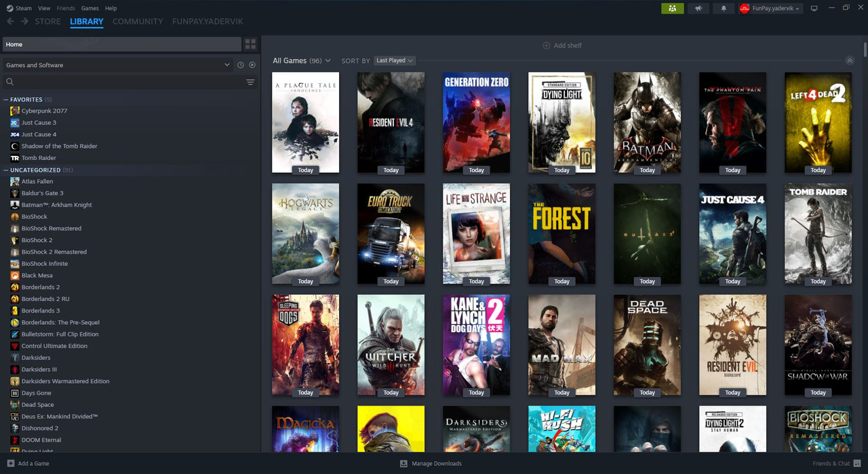
Task: Switch to grid collections view icon
Action: [250, 44]
